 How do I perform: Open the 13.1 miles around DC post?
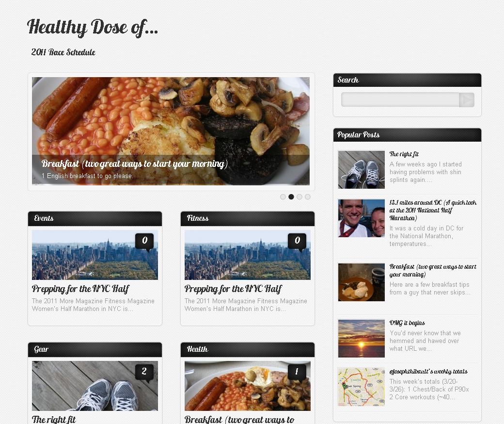(433, 210)
